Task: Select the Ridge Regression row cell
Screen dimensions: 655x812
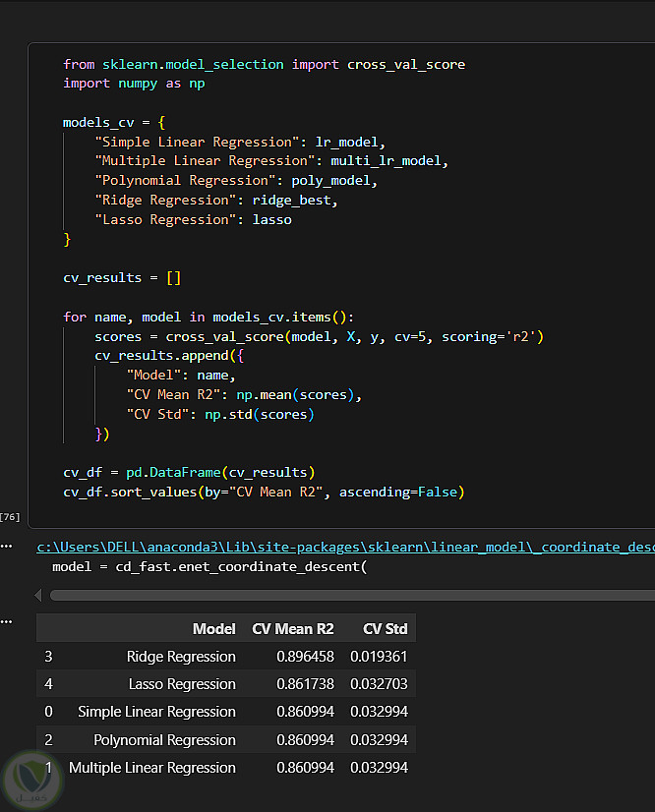Action: point(181,657)
